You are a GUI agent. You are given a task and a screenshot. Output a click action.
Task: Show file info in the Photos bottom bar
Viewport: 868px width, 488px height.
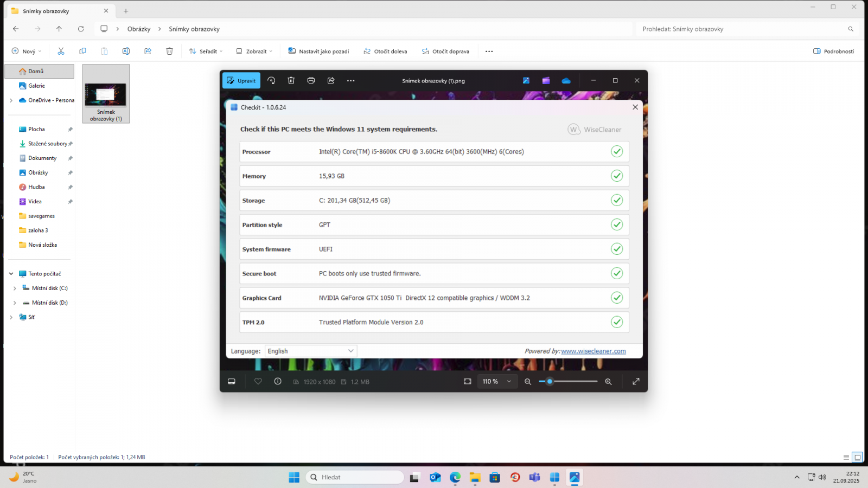click(278, 382)
